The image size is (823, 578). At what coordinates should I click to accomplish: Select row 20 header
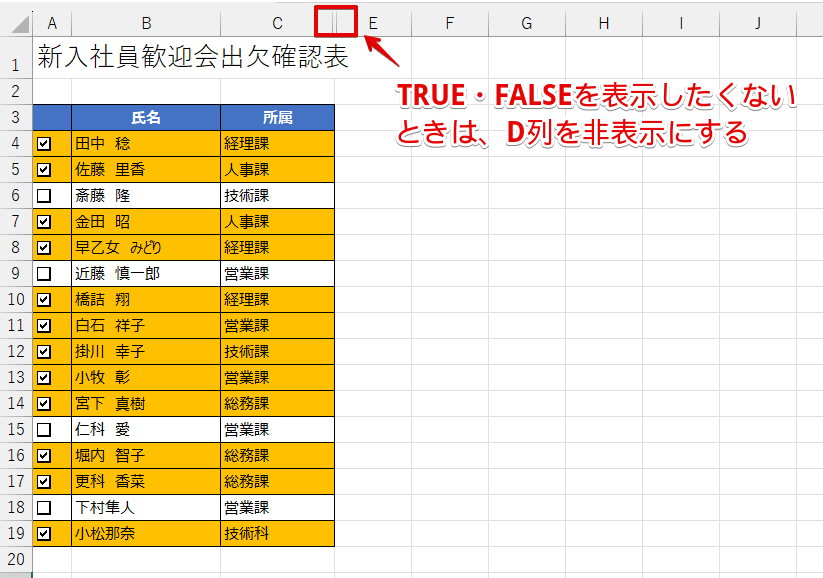tap(16, 560)
